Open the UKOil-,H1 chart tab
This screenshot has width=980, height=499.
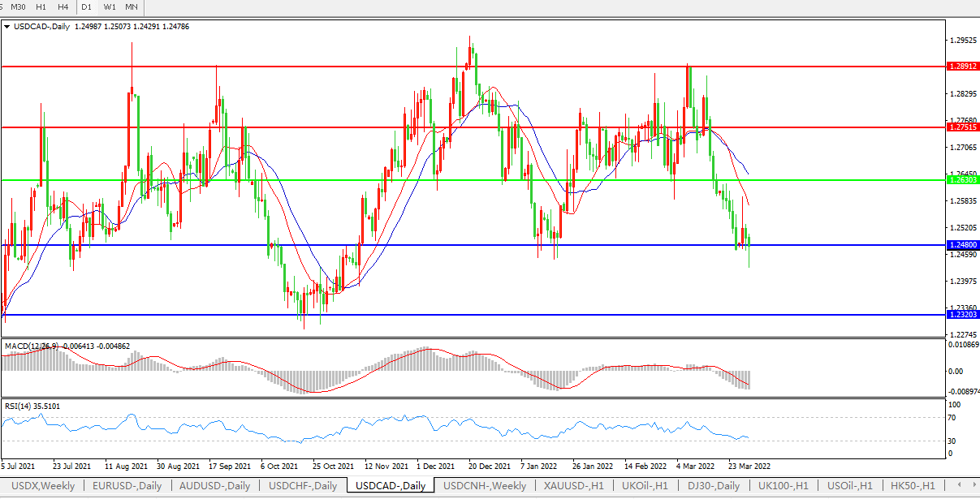click(644, 485)
